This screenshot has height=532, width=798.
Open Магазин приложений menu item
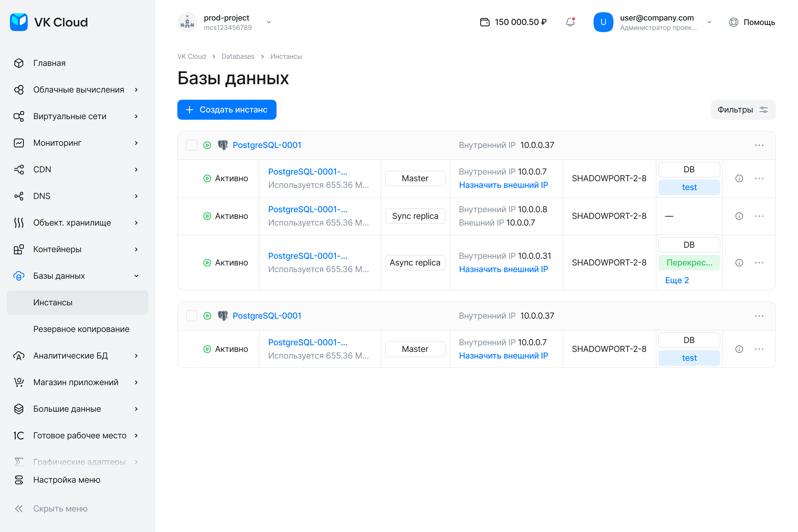pos(77,382)
